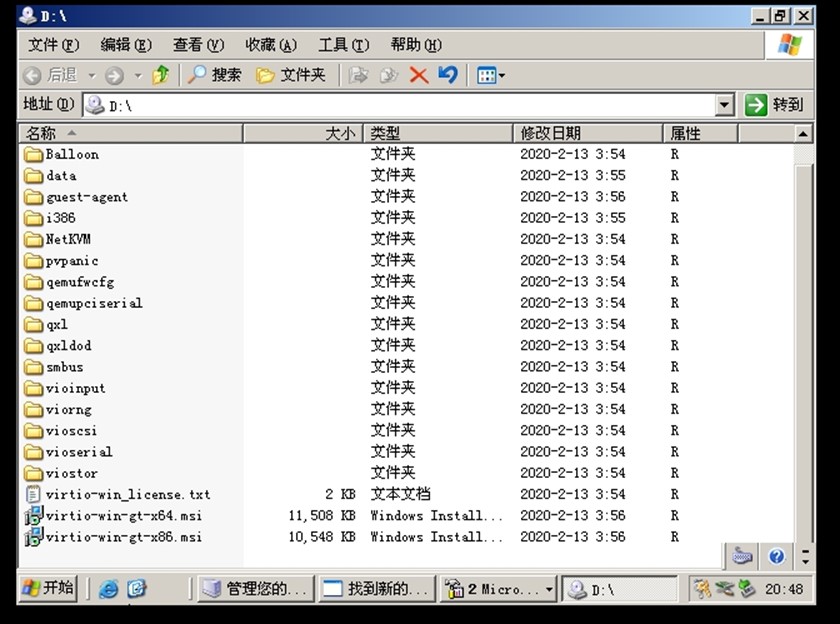This screenshot has width=840, height=624.
Task: Open the Search (搜索) pane
Action: (214, 75)
